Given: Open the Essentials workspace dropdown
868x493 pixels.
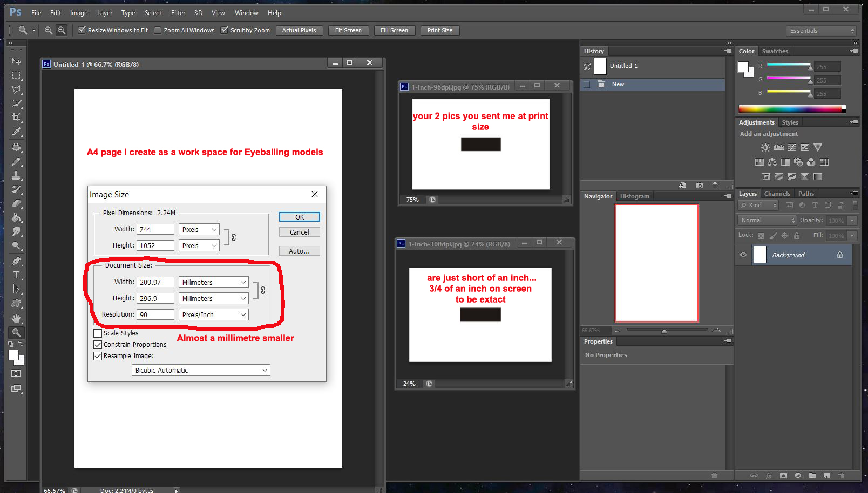Looking at the screenshot, I should coord(822,31).
